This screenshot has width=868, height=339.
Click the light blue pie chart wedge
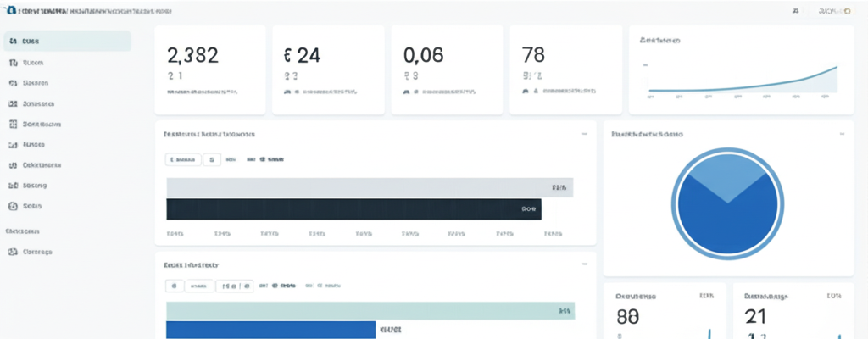pos(727,177)
